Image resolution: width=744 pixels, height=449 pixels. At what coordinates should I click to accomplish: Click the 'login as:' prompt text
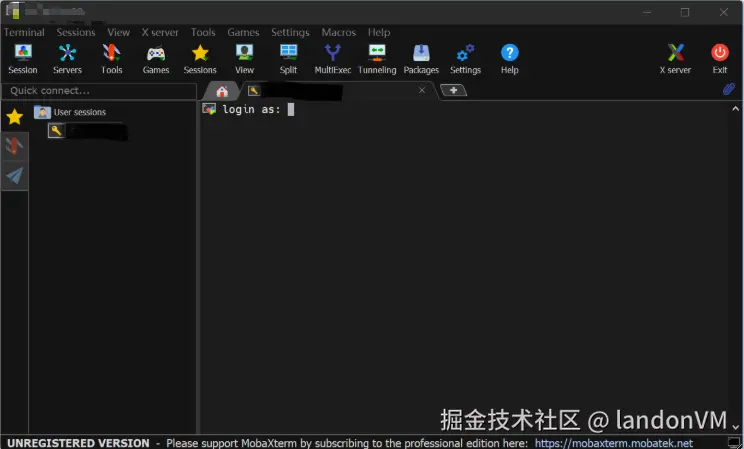coord(251,110)
